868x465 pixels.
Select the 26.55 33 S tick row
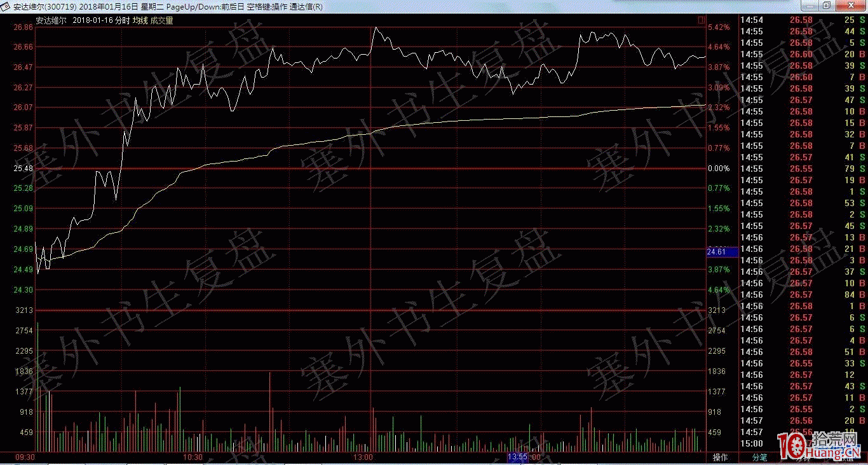pyautogui.click(x=803, y=364)
